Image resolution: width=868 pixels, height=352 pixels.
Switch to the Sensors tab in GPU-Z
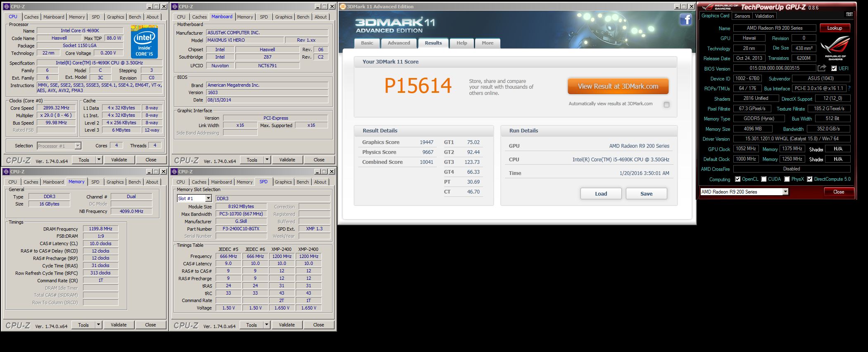click(x=742, y=16)
